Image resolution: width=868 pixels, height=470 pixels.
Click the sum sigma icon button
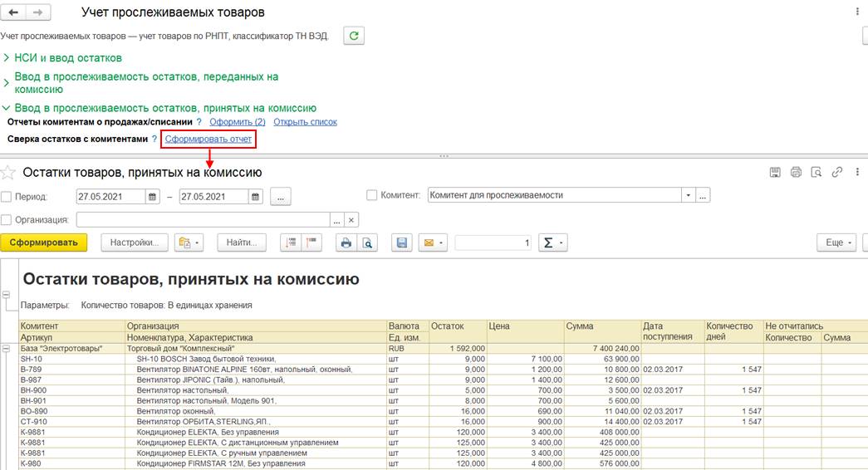[x=552, y=242]
